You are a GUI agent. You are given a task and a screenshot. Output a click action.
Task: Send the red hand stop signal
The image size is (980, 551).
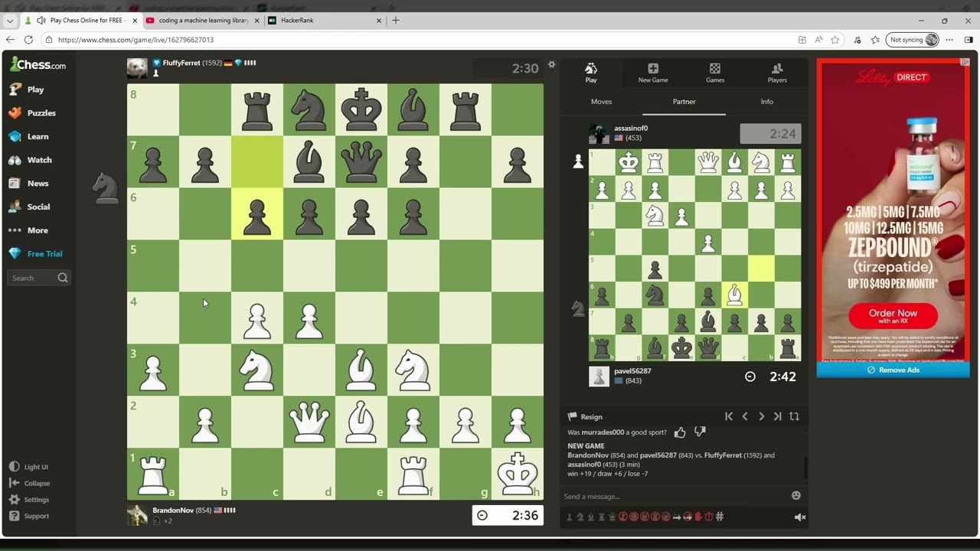pos(698,517)
